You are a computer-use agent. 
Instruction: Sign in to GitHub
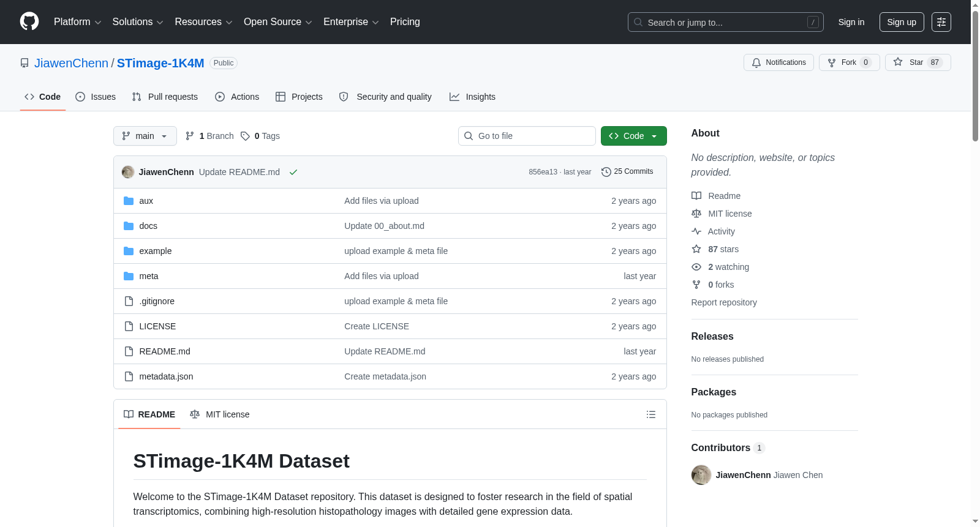tap(851, 22)
